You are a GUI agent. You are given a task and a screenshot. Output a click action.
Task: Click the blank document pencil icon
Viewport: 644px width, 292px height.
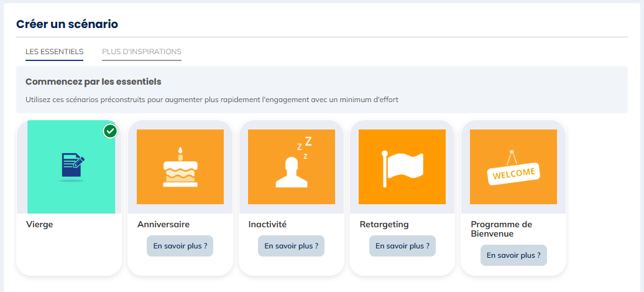72,167
